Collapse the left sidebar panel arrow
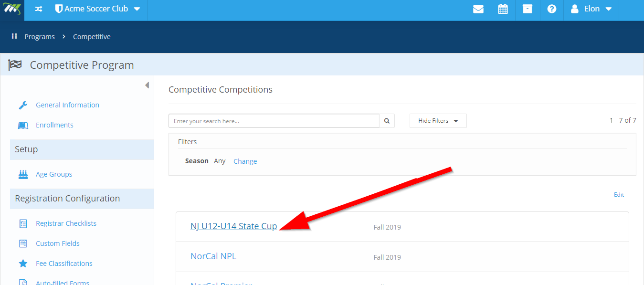The image size is (644, 285). [147, 85]
